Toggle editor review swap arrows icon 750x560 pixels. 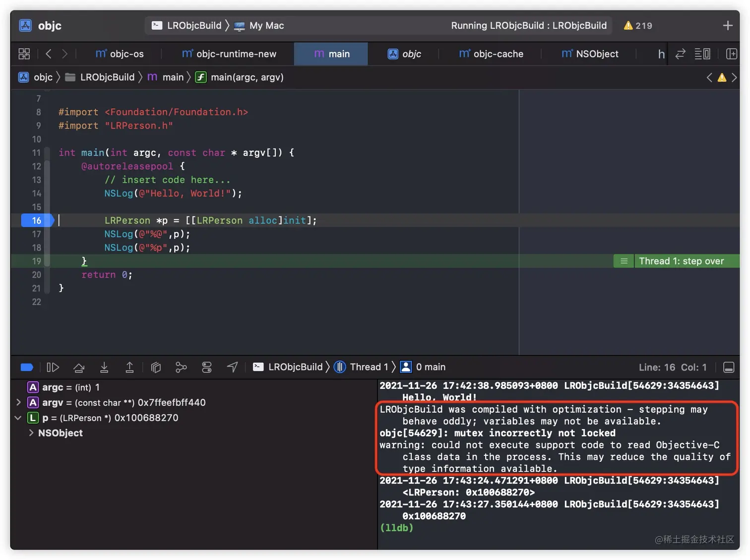point(681,54)
